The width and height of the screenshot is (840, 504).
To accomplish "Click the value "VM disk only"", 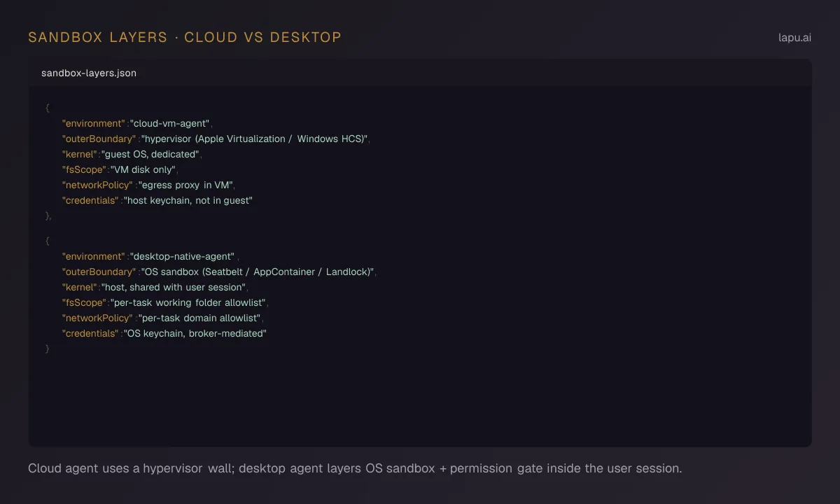I will click(x=143, y=169).
